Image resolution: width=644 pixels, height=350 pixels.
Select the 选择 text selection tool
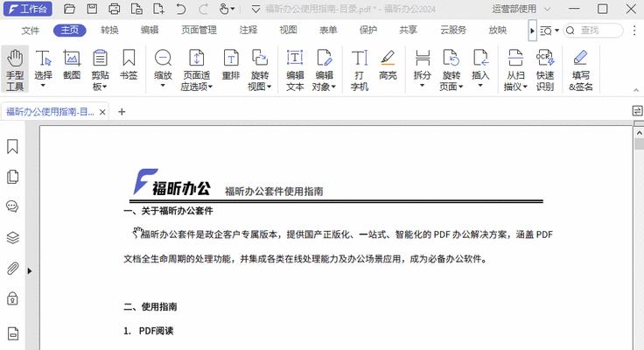(43, 68)
